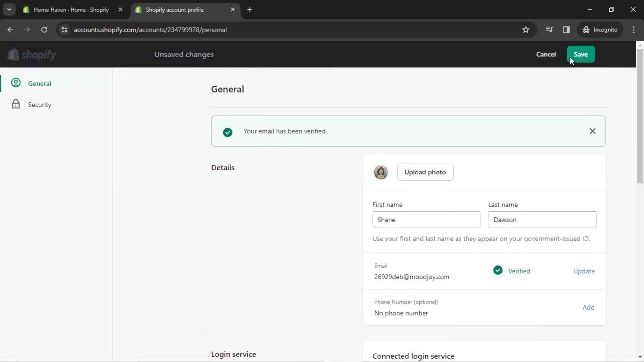Screen dimensions: 644x362
Task: Focus the Last name field
Action: pyautogui.click(x=542, y=220)
